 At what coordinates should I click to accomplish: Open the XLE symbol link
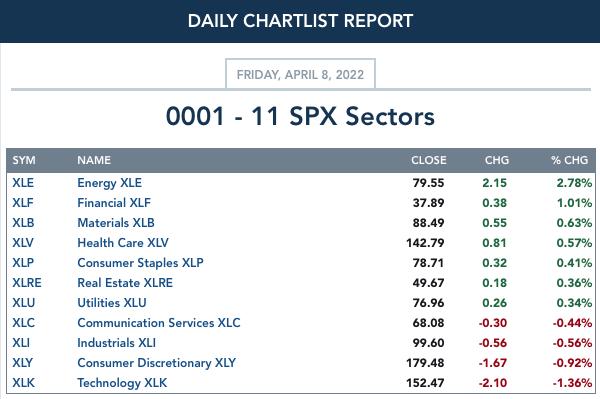tap(23, 183)
